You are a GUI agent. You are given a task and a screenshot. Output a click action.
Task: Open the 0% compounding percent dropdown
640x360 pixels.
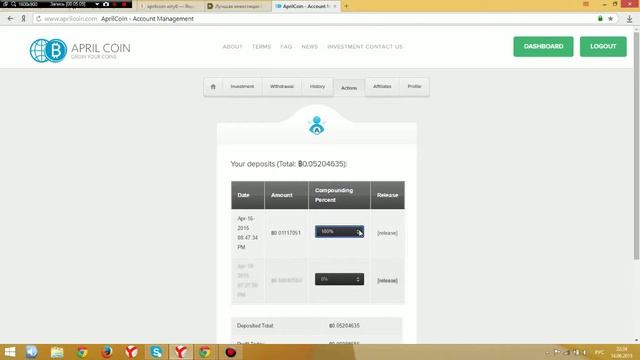tap(339, 279)
